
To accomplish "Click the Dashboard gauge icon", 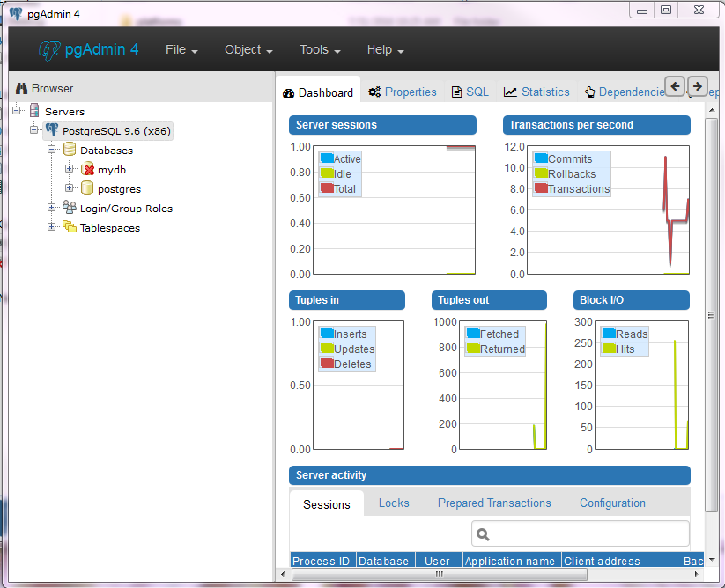I will 289,93.
